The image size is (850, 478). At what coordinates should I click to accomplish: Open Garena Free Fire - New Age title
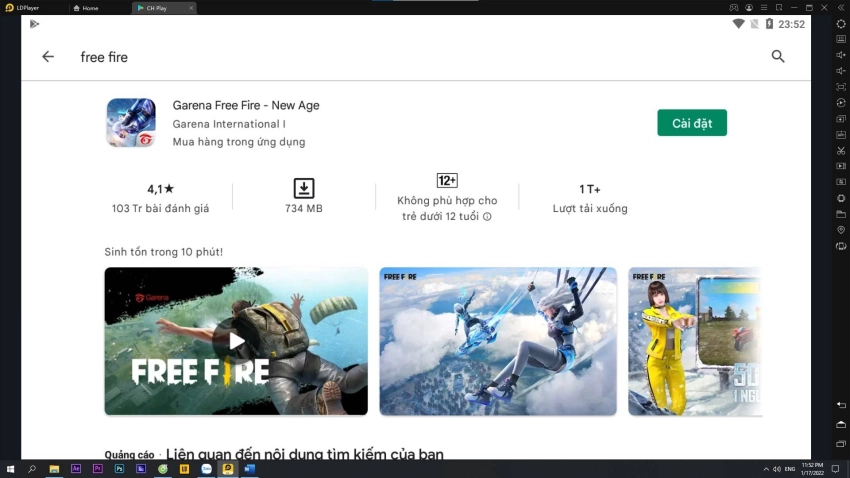(246, 105)
